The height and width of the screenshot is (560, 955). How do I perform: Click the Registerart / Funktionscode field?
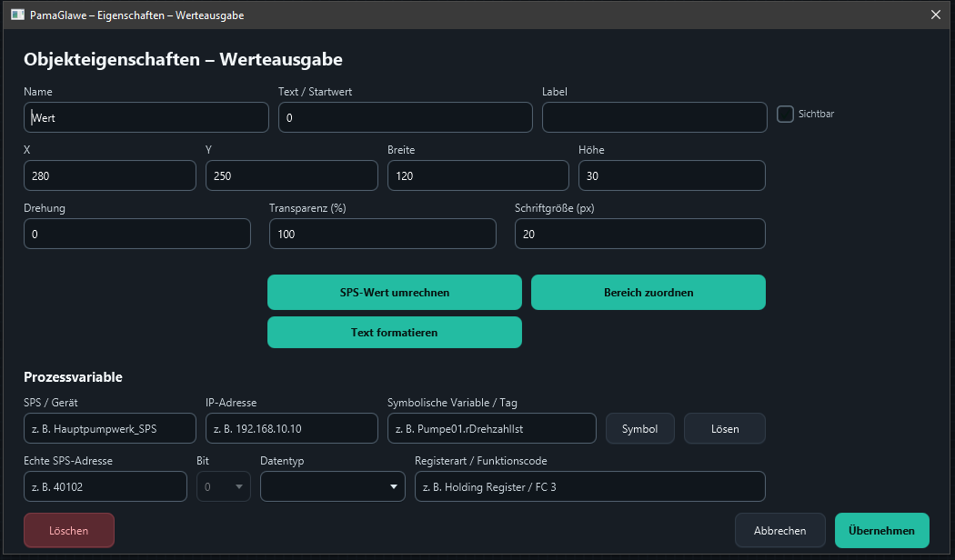coord(590,486)
